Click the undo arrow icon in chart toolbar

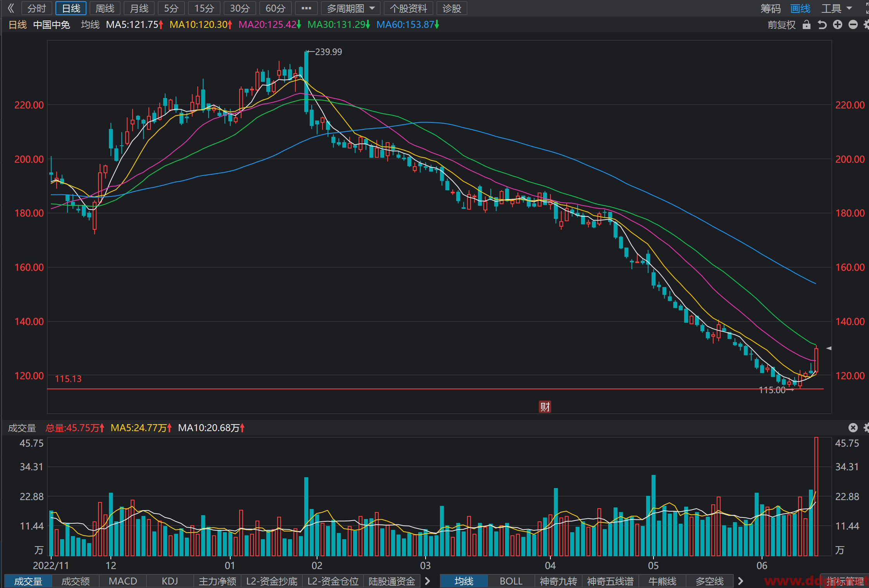pos(822,25)
